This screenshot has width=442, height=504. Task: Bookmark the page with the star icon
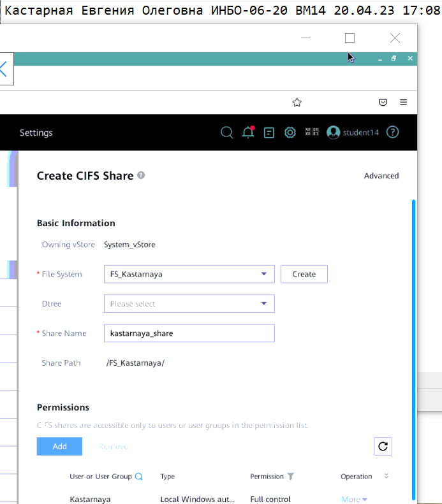pos(297,103)
